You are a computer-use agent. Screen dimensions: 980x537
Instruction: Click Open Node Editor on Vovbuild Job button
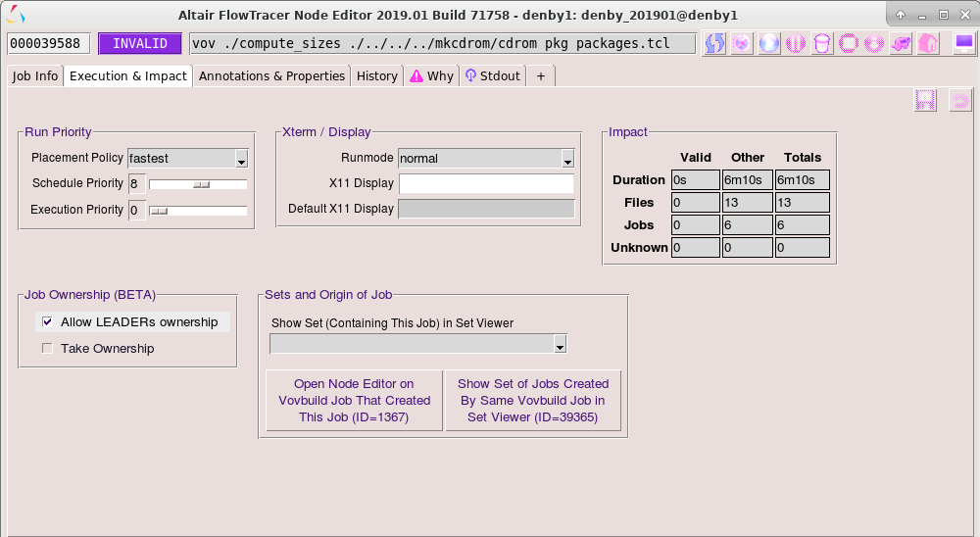tap(354, 401)
